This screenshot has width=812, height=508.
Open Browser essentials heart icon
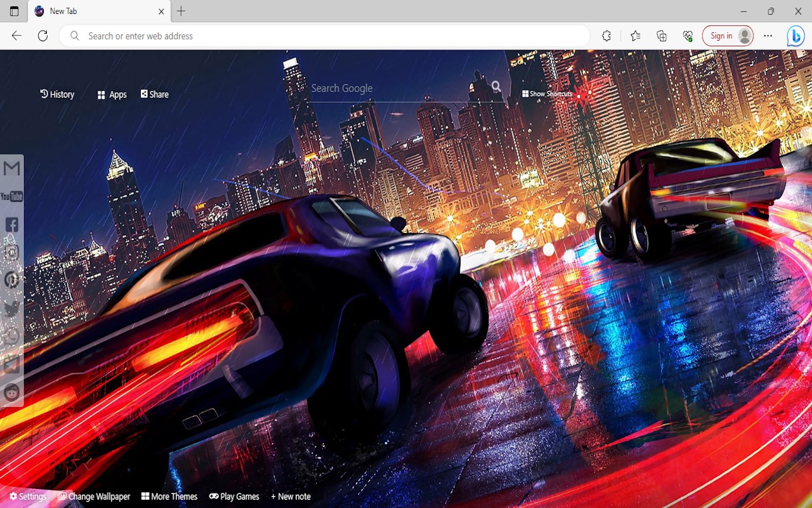(x=688, y=36)
